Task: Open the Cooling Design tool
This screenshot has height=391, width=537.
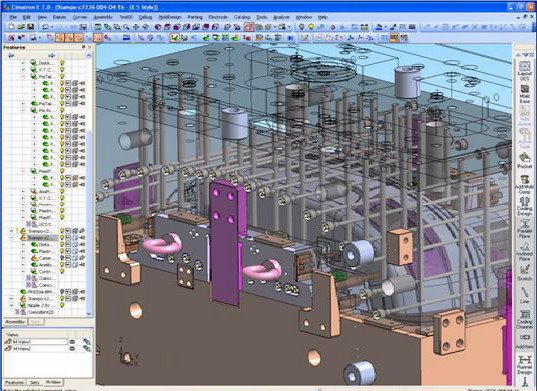Action: [x=524, y=206]
